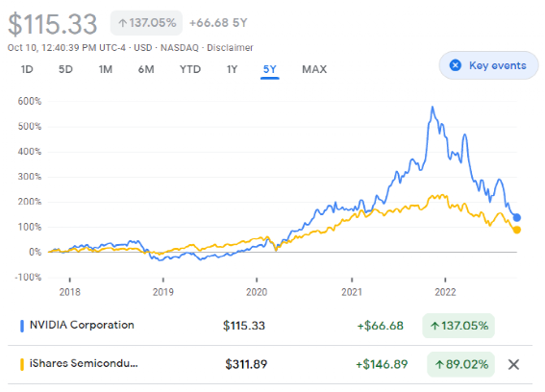Viewport: 545px width, 392px height.
Task: Switch to the 6M range tab
Action: [146, 69]
